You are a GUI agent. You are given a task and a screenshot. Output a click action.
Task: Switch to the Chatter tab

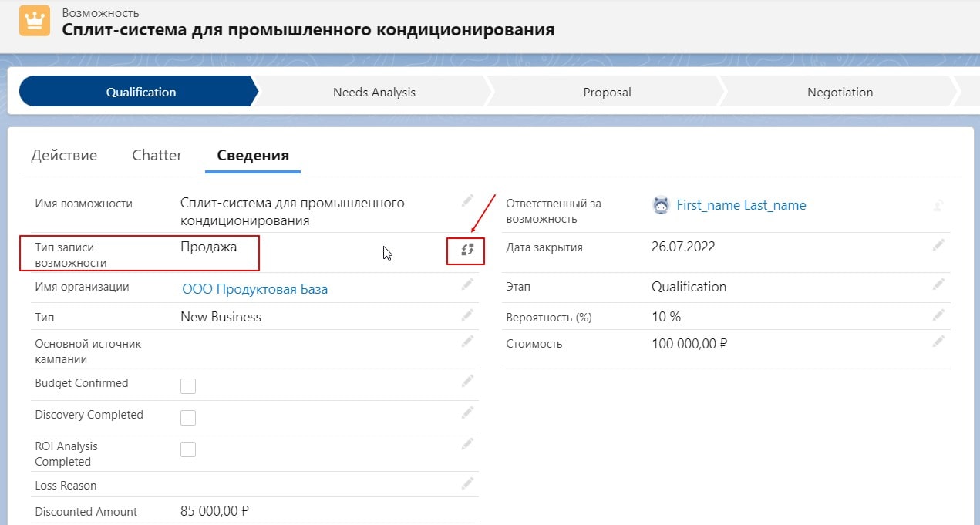(x=157, y=155)
